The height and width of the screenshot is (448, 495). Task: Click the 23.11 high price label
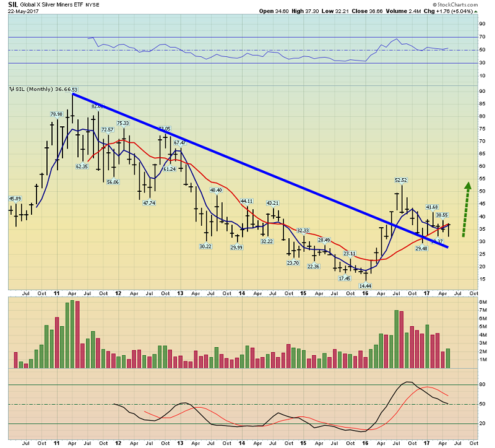[350, 254]
